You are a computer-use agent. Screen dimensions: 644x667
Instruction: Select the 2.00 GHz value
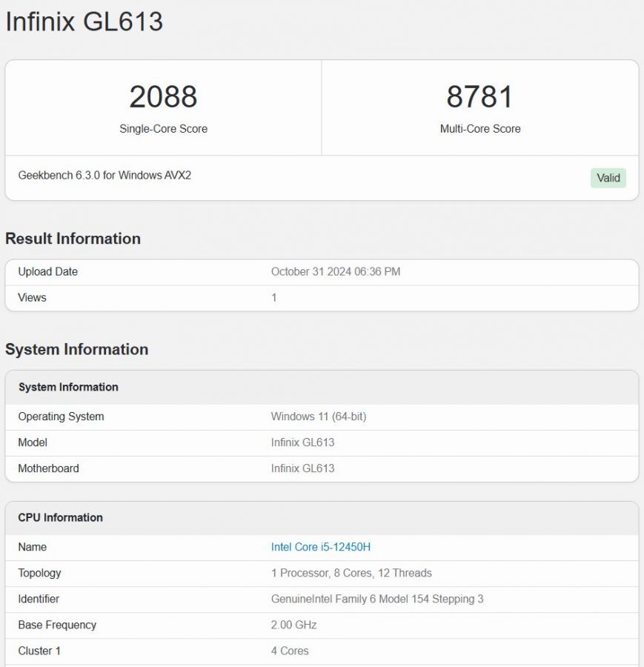tap(293, 625)
